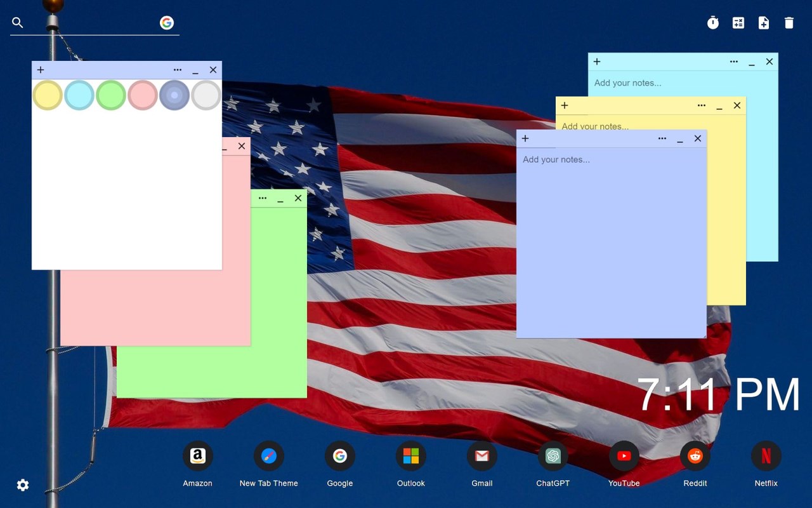Minimize the white note
The image size is (812, 508).
click(195, 70)
